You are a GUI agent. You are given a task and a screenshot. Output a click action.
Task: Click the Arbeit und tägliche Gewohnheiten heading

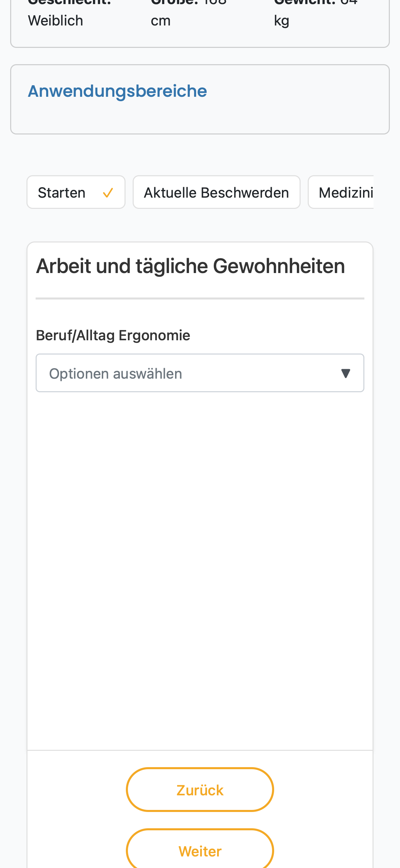point(190,266)
